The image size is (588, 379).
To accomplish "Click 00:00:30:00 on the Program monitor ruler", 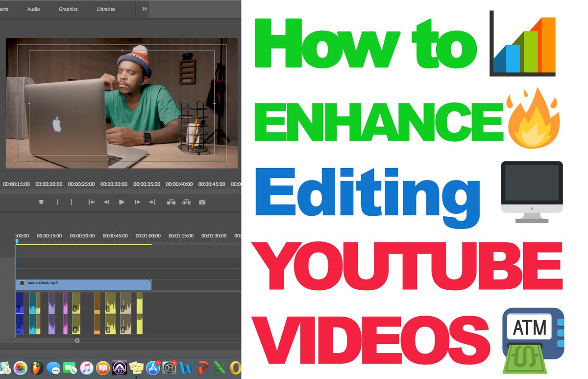I will coord(114,184).
